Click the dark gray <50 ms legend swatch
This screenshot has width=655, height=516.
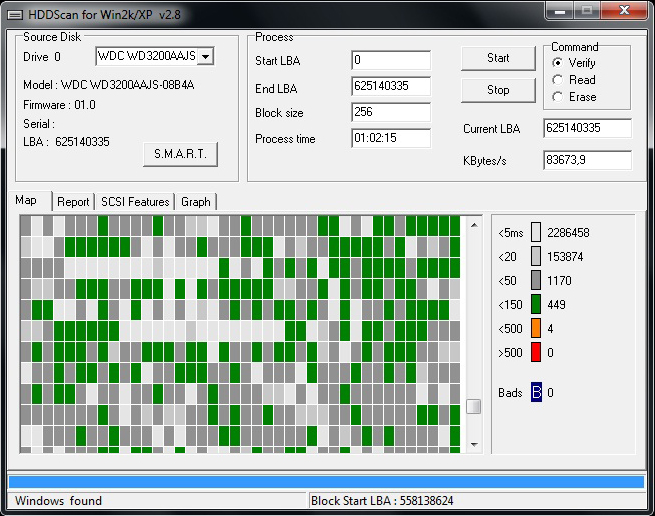(x=536, y=280)
